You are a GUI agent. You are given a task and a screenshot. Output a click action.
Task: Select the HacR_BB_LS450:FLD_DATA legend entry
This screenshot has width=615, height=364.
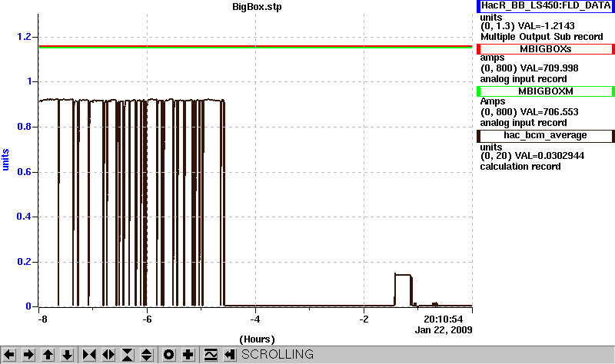pyautogui.click(x=546, y=6)
